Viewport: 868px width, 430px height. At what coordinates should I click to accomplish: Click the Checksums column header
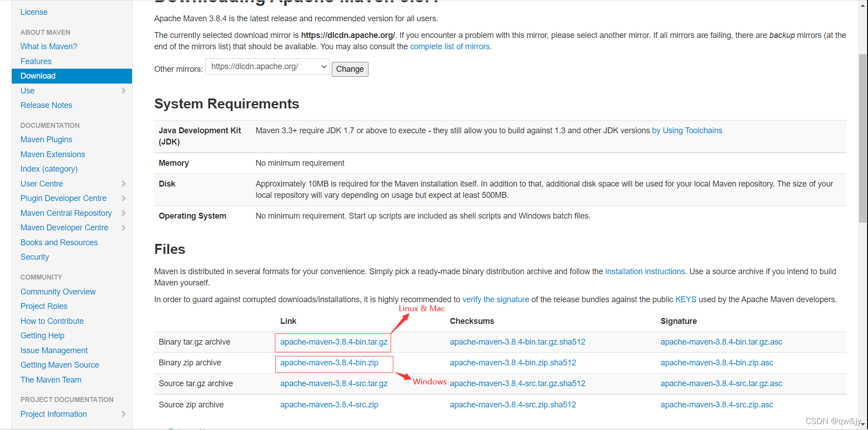pyautogui.click(x=472, y=321)
